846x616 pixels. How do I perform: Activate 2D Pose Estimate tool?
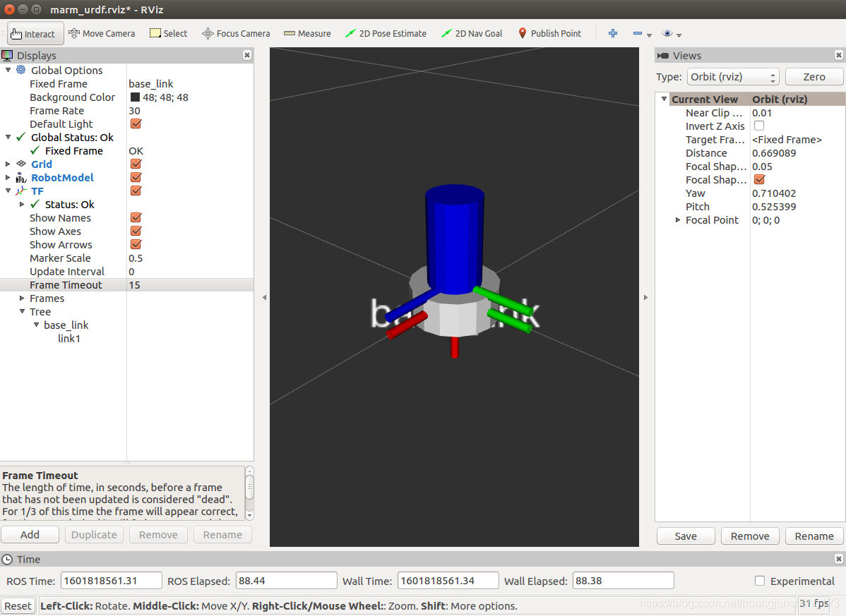pos(386,33)
